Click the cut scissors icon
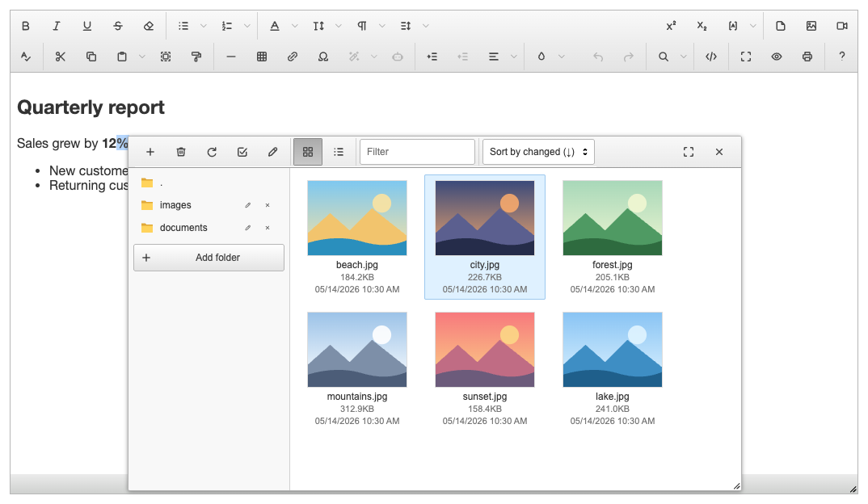Viewport: 868px width, 504px height. pyautogui.click(x=61, y=57)
